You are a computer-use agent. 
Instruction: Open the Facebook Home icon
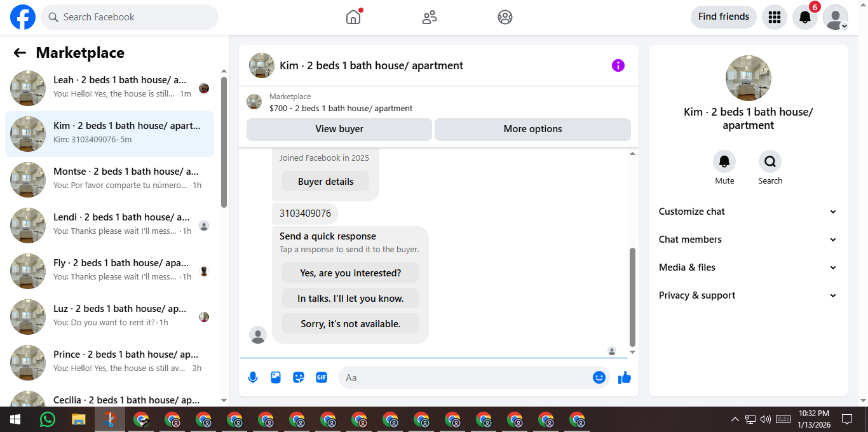coord(353,17)
